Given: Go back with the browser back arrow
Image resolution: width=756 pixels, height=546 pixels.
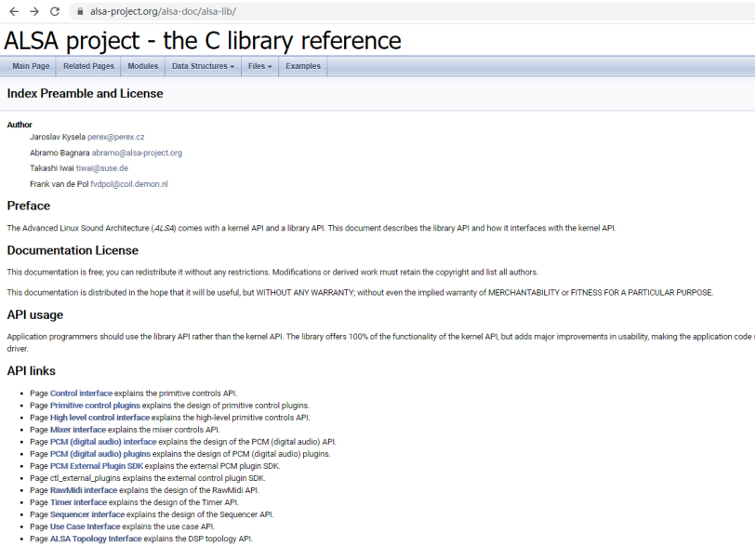Looking at the screenshot, I should click(x=14, y=11).
